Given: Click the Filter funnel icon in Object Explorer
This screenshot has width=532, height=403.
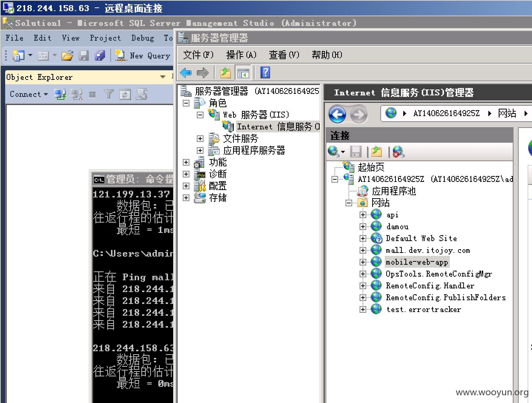Looking at the screenshot, I should [x=108, y=94].
